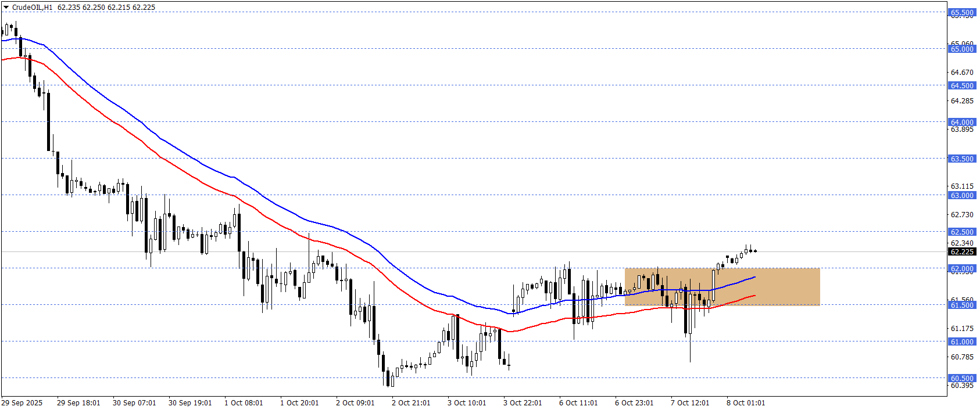This screenshot has height=410, width=980.
Task: Click the 7 Oct 12:01 time label
Action: tap(690, 403)
